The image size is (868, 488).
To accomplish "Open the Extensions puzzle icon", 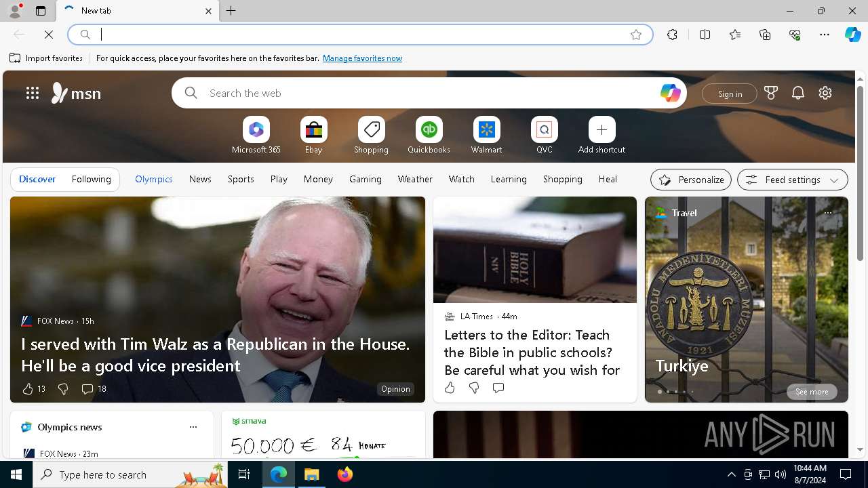I will pyautogui.click(x=672, y=35).
